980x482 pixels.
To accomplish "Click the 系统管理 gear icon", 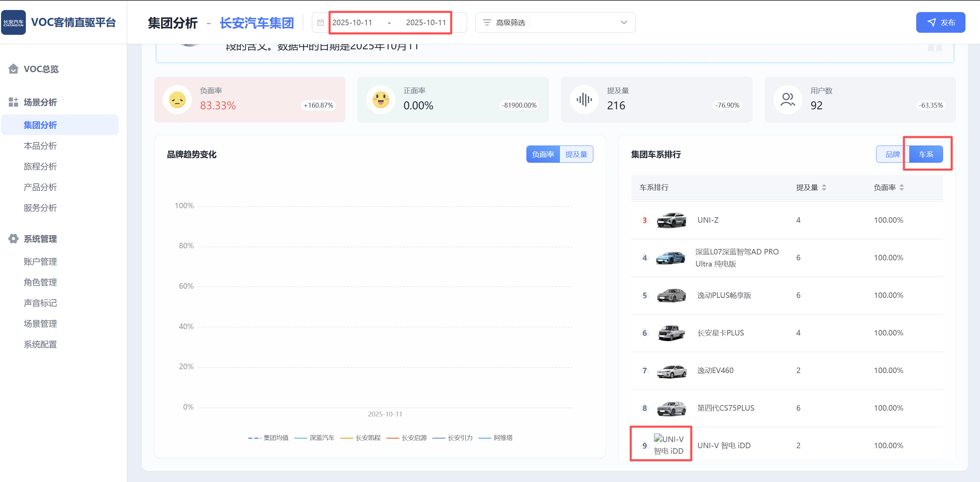I will click(x=13, y=239).
